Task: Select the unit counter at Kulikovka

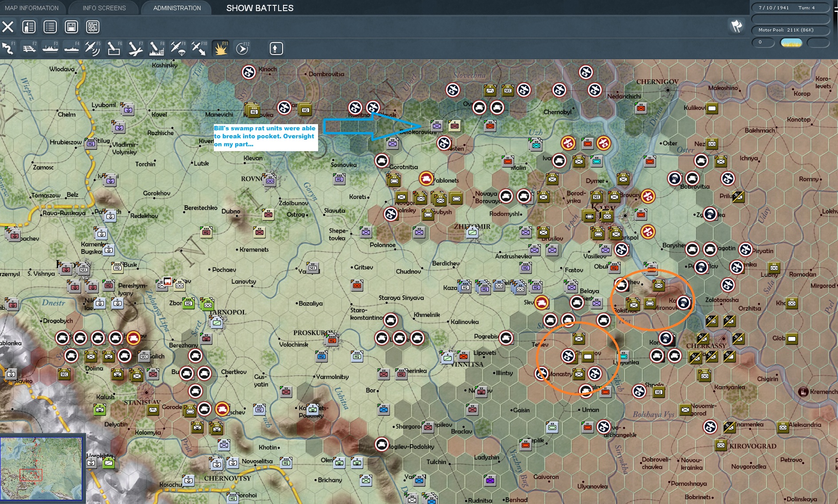Action: [712, 109]
